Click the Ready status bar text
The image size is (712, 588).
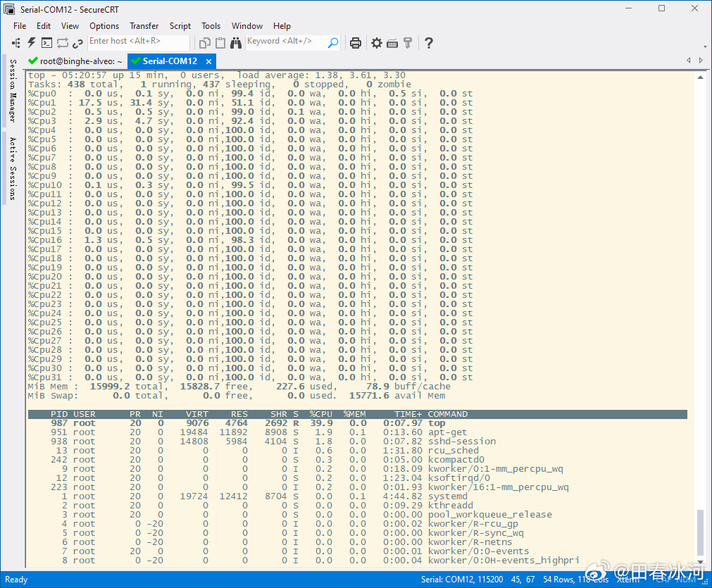[16, 580]
